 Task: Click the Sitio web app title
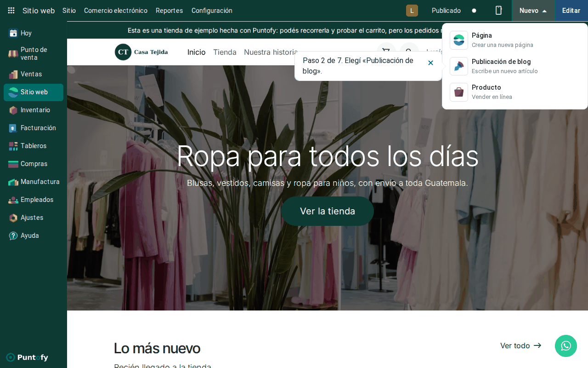coord(39,11)
